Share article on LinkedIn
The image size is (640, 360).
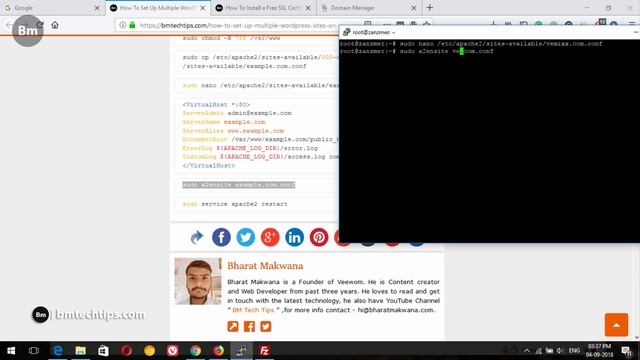294,237
